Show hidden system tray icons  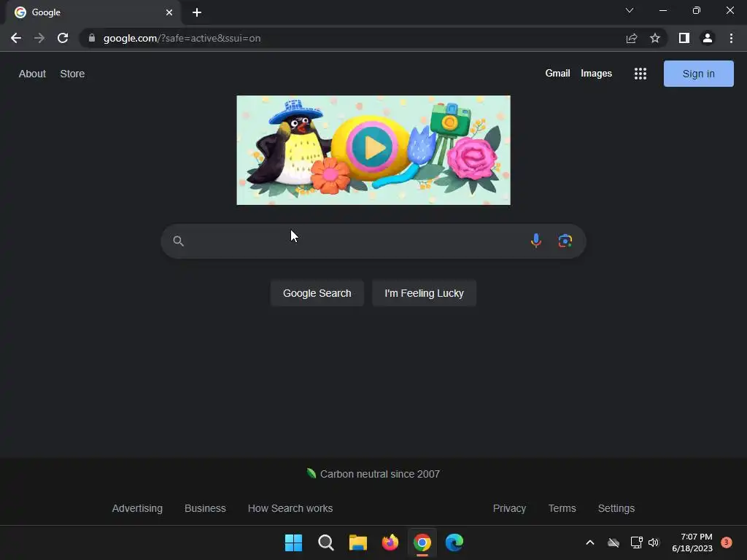589,542
